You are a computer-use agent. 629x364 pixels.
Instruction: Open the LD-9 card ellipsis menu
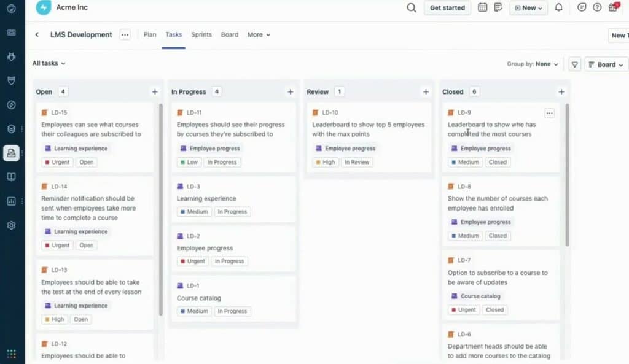click(x=550, y=113)
